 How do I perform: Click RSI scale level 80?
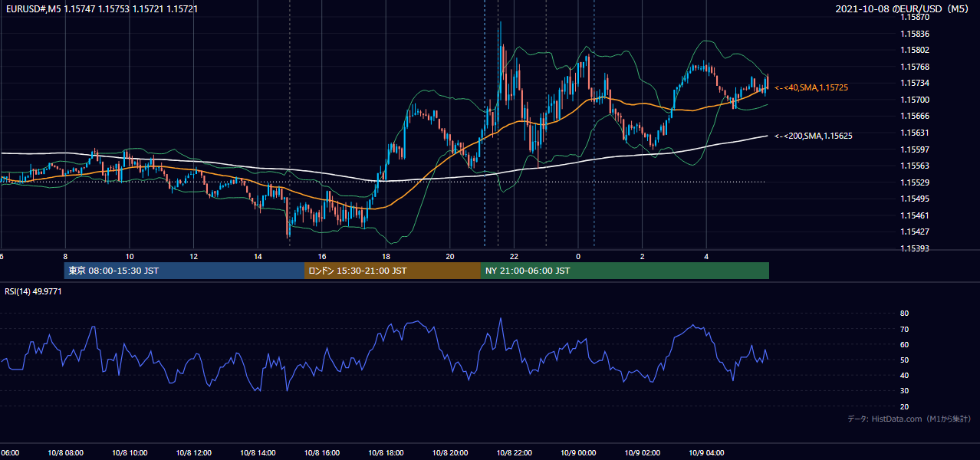[904, 314]
